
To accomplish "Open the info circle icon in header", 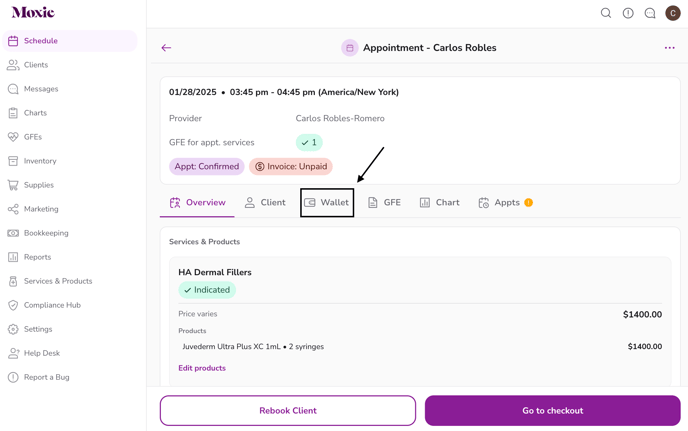I will [628, 13].
